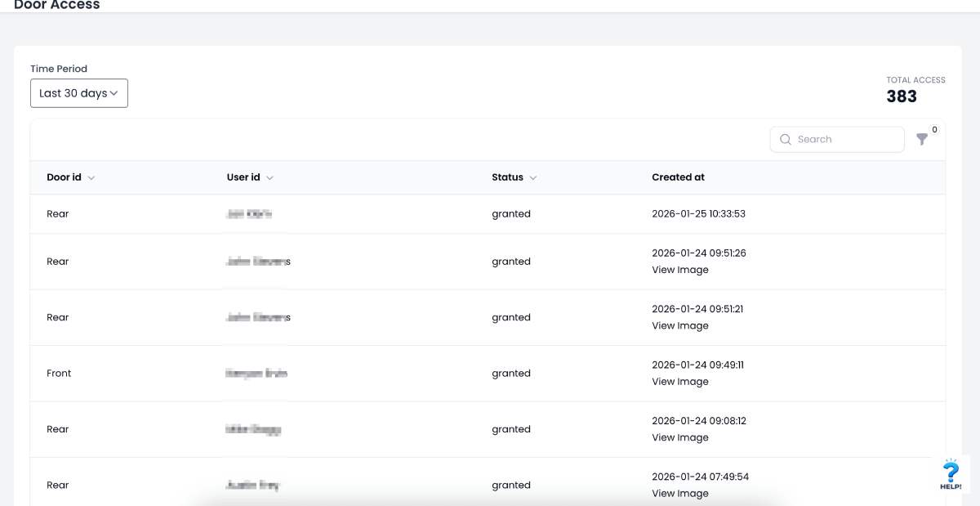Open View Image for the 09:08:12 entry
Image resolution: width=980 pixels, height=506 pixels.
[x=679, y=437]
